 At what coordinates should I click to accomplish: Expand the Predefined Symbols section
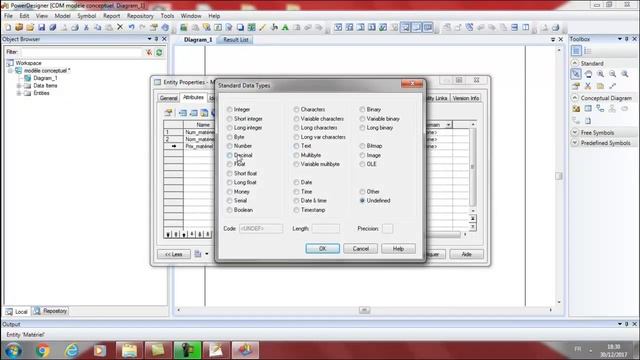(575, 143)
